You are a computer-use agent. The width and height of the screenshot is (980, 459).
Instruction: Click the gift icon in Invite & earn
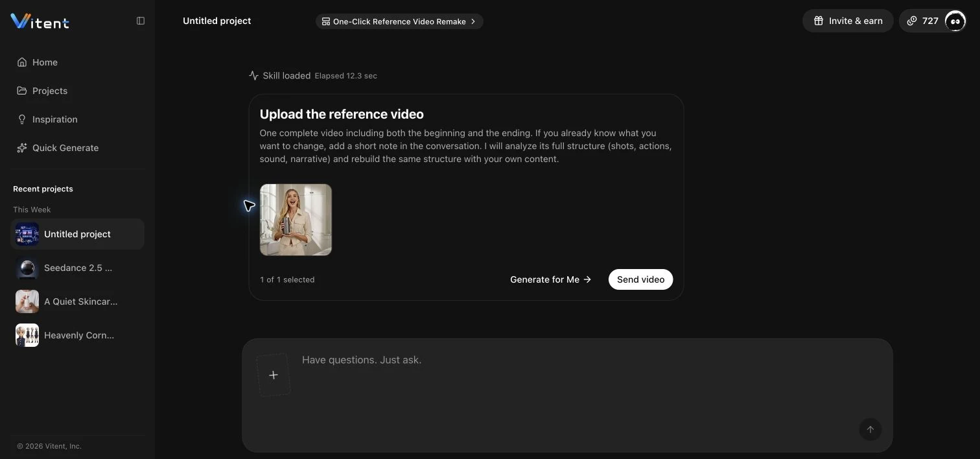(x=819, y=21)
